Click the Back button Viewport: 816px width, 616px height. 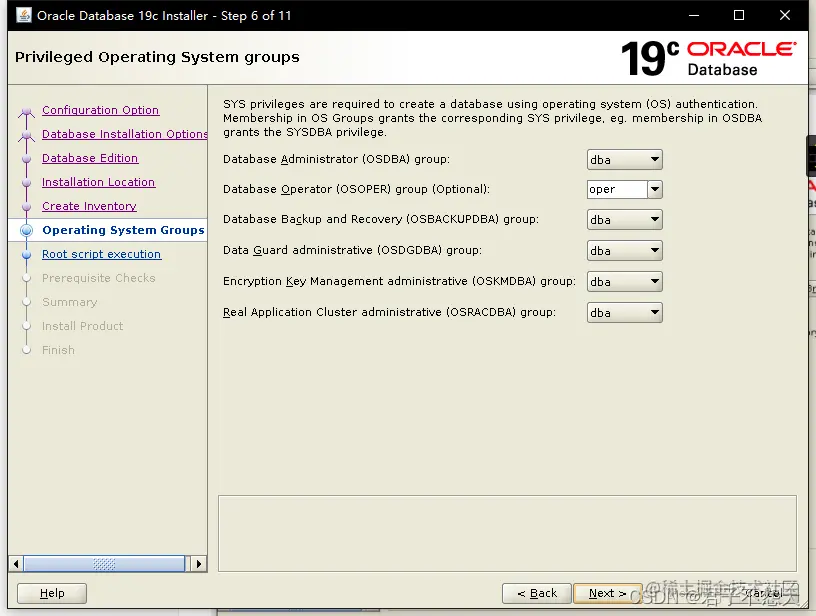click(537, 593)
